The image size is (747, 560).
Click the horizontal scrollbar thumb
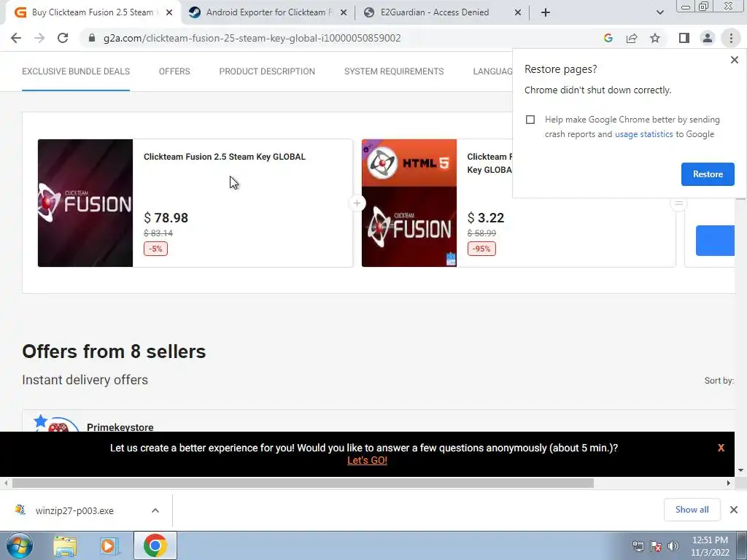tap(303, 483)
